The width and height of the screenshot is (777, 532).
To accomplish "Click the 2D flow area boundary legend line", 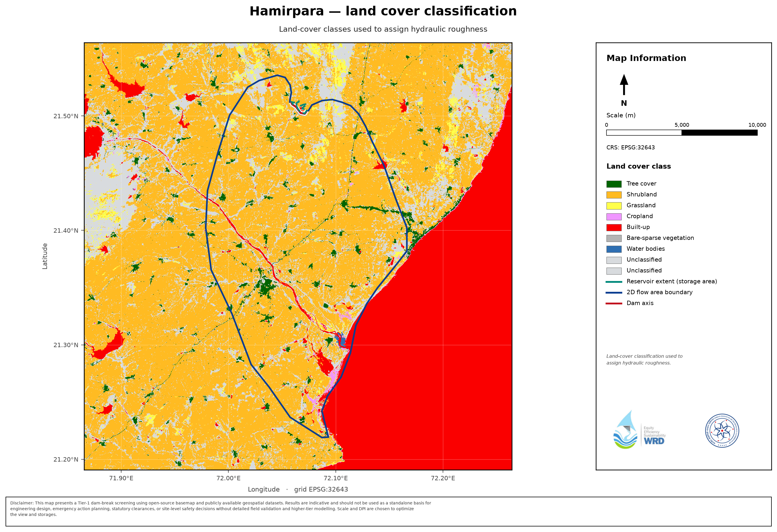I will click(x=614, y=293).
